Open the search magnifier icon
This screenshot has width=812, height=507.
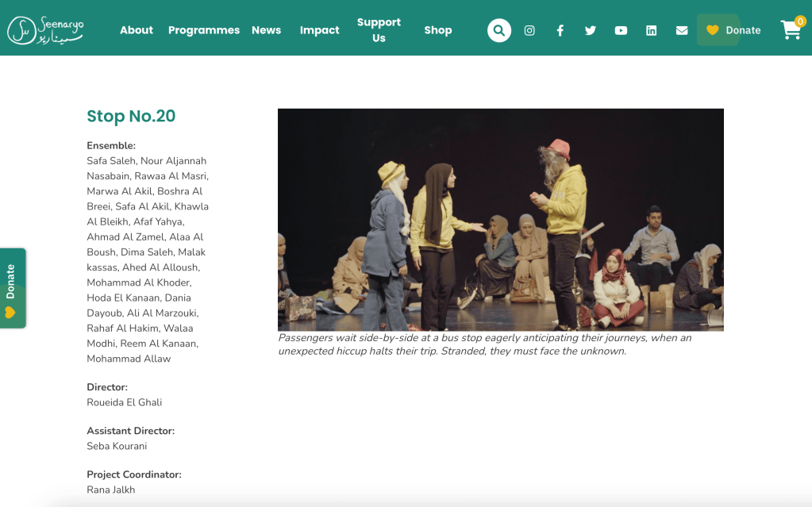[x=498, y=30]
